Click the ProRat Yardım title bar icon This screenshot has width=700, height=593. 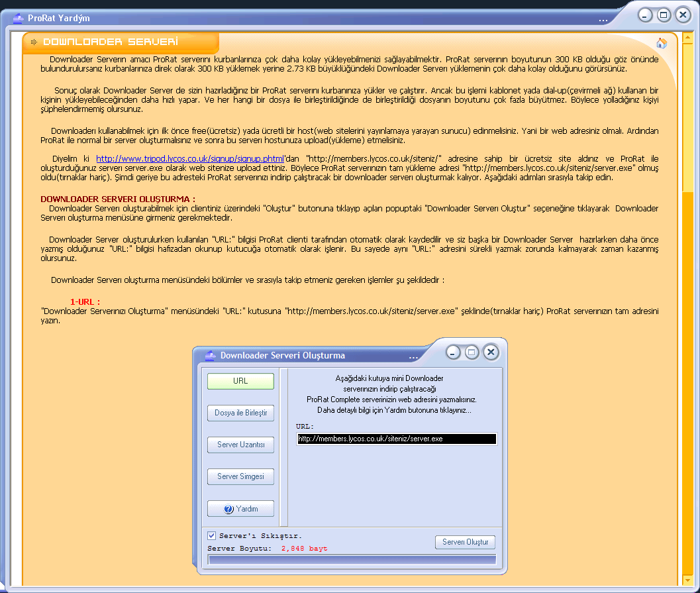coord(18,18)
